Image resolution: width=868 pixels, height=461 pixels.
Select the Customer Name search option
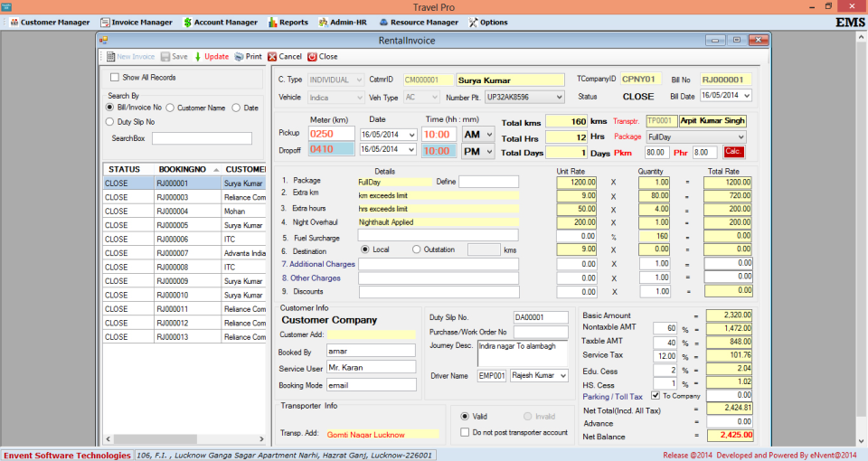pos(170,108)
